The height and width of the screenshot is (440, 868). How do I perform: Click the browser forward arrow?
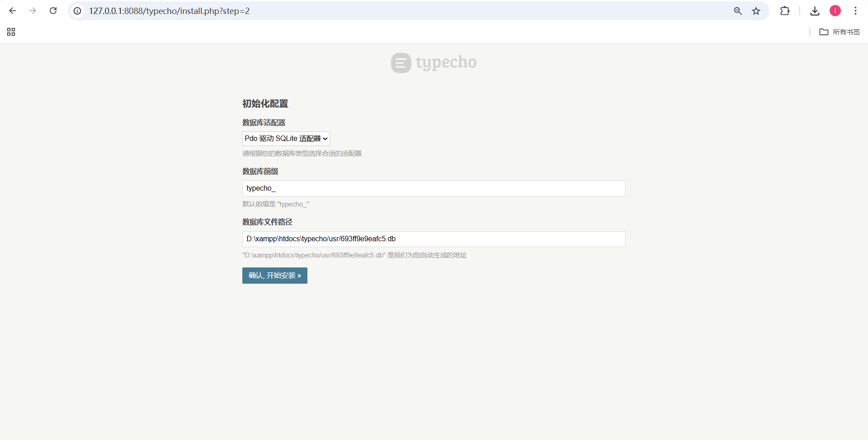(x=33, y=11)
